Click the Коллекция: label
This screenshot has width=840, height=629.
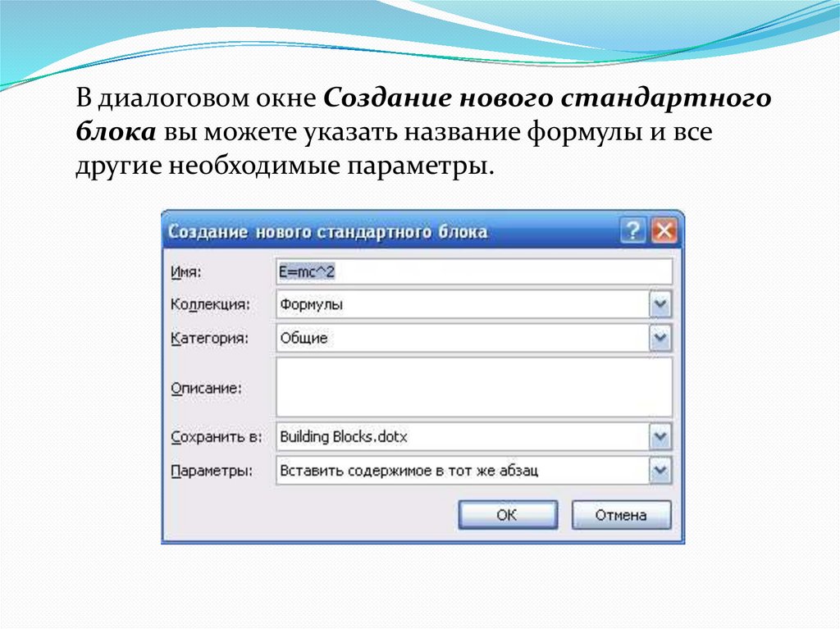click(x=210, y=304)
